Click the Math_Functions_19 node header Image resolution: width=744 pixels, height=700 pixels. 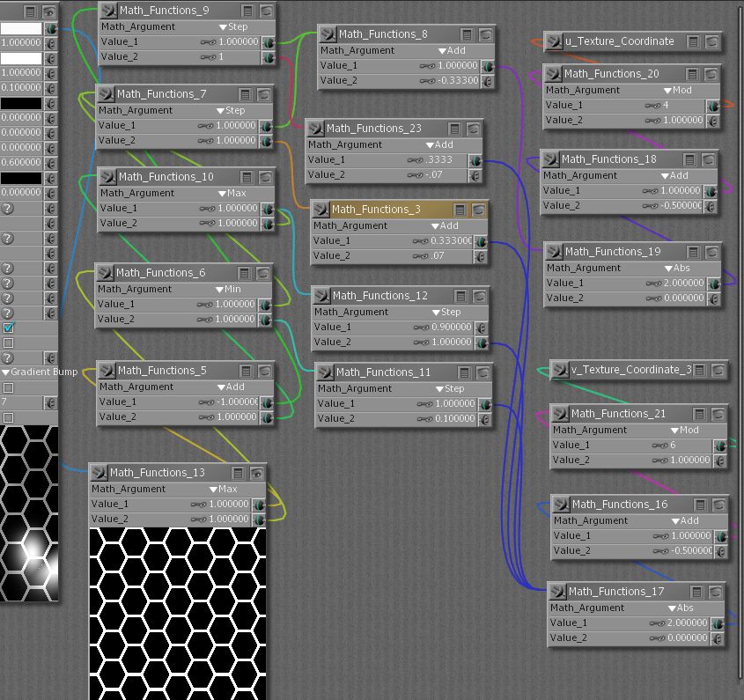click(x=612, y=252)
